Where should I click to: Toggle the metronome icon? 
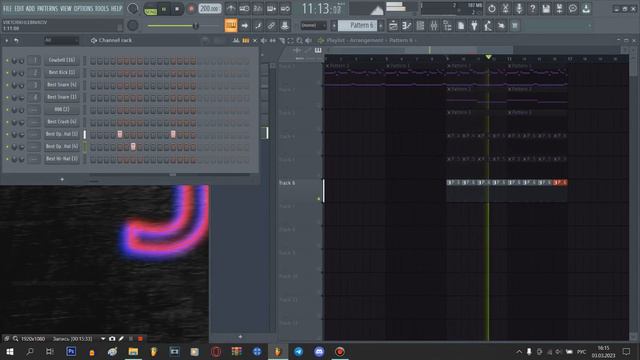[231, 8]
